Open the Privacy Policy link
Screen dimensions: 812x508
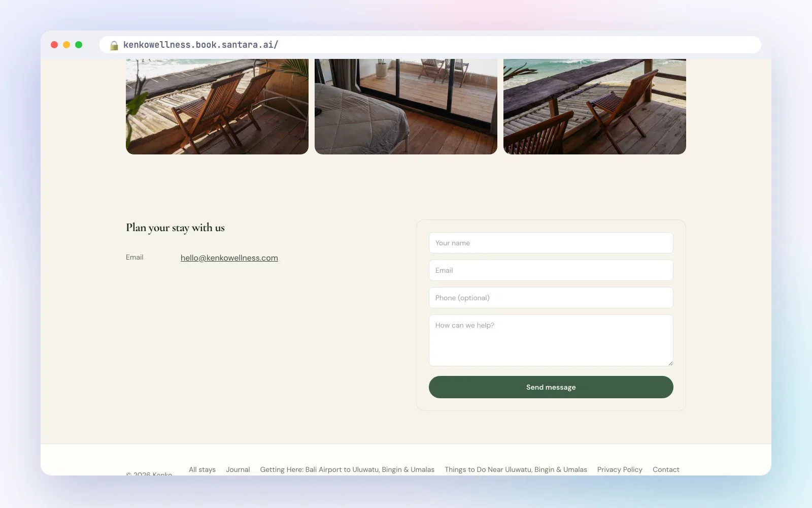click(x=620, y=469)
